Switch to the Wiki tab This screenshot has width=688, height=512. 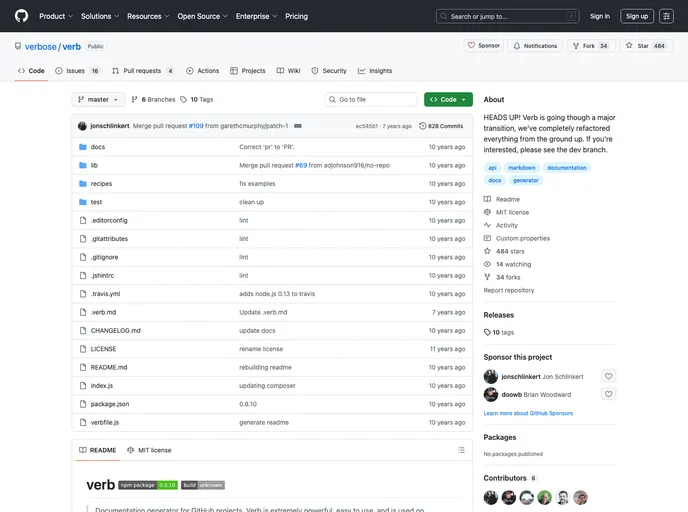click(288, 71)
